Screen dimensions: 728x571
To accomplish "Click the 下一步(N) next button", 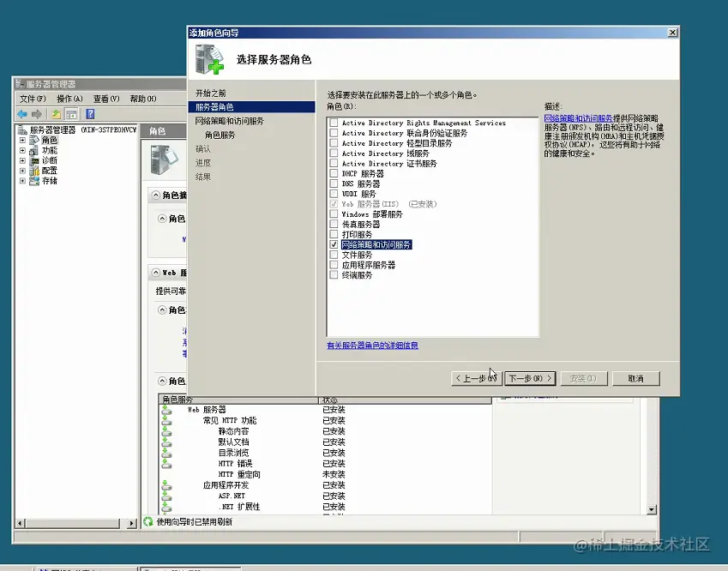I will (x=530, y=378).
